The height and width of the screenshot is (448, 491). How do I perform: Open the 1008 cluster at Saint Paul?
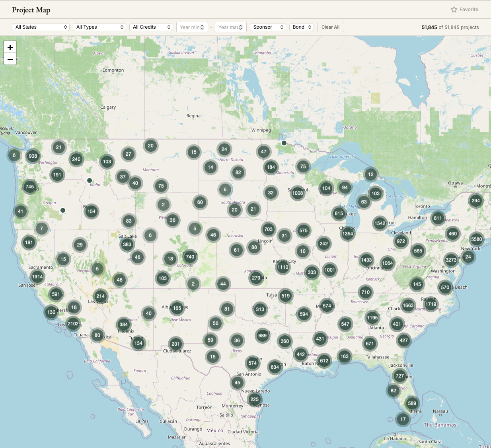point(298,193)
